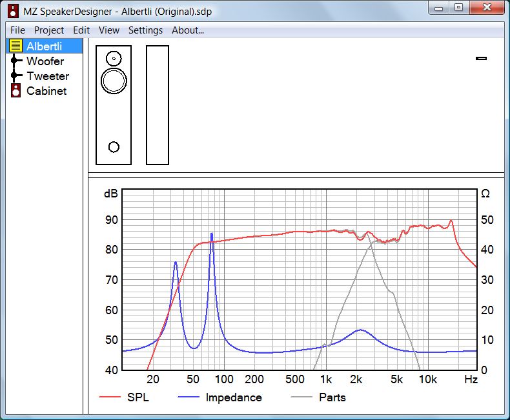The height and width of the screenshot is (420, 510).
Task: Click the gray Parts legend line
Action: [301, 397]
